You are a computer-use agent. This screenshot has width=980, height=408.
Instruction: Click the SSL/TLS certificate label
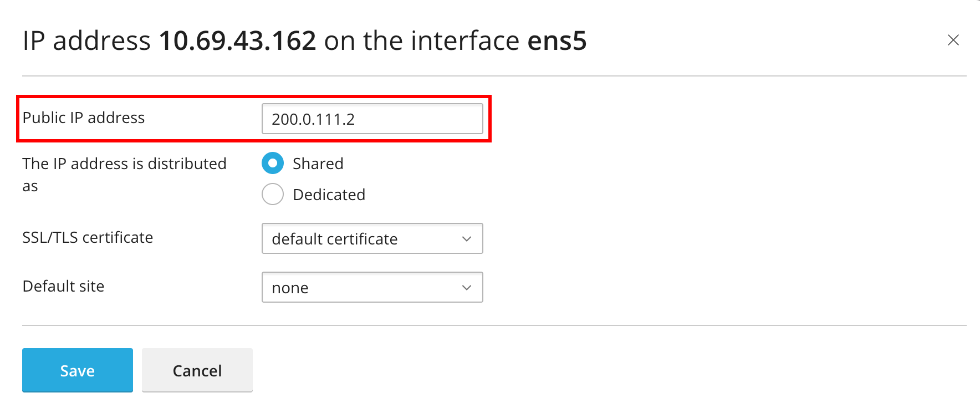pyautogui.click(x=88, y=237)
